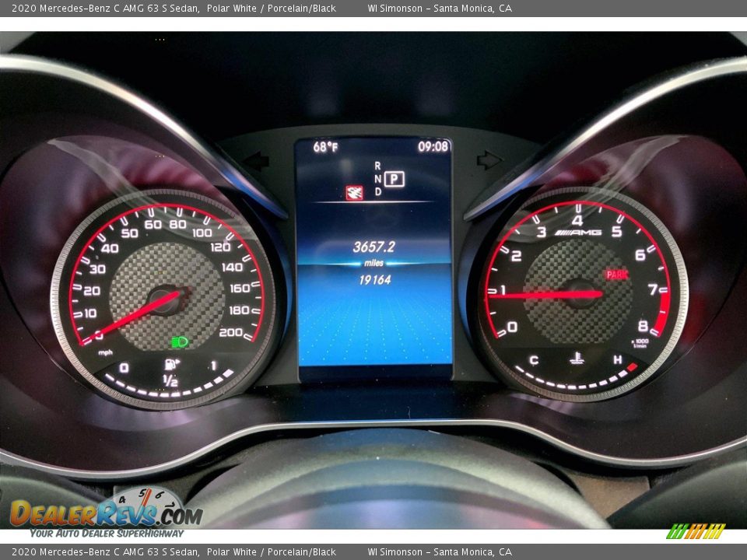Tap the odometer reading 19164
The width and height of the screenshot is (747, 560).
(x=375, y=279)
